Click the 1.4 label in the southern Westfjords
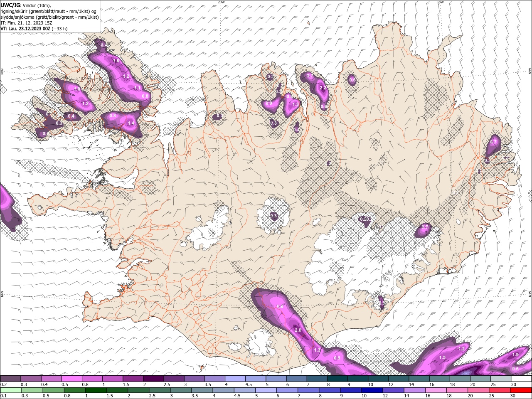The width and height of the screenshot is (532, 399). pyautogui.click(x=131, y=123)
